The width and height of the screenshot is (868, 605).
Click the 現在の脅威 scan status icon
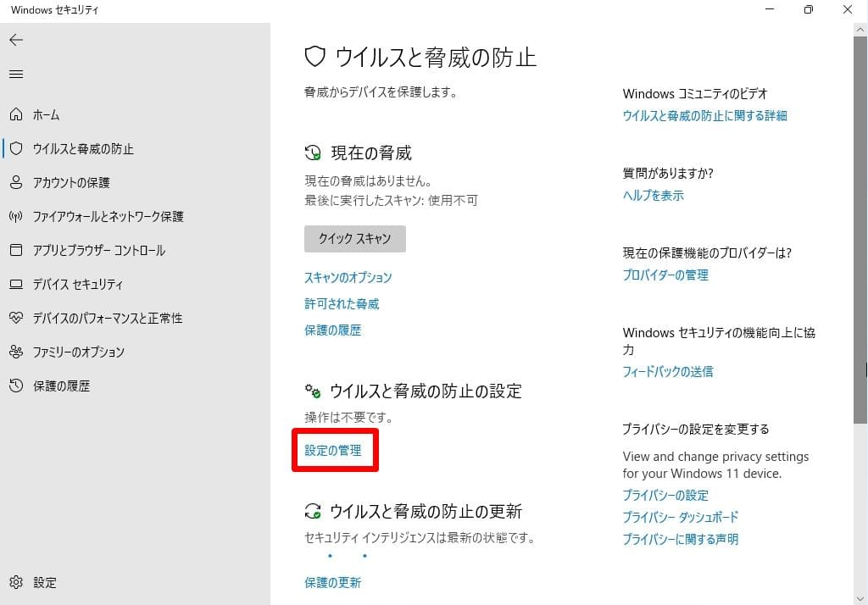pos(313,153)
